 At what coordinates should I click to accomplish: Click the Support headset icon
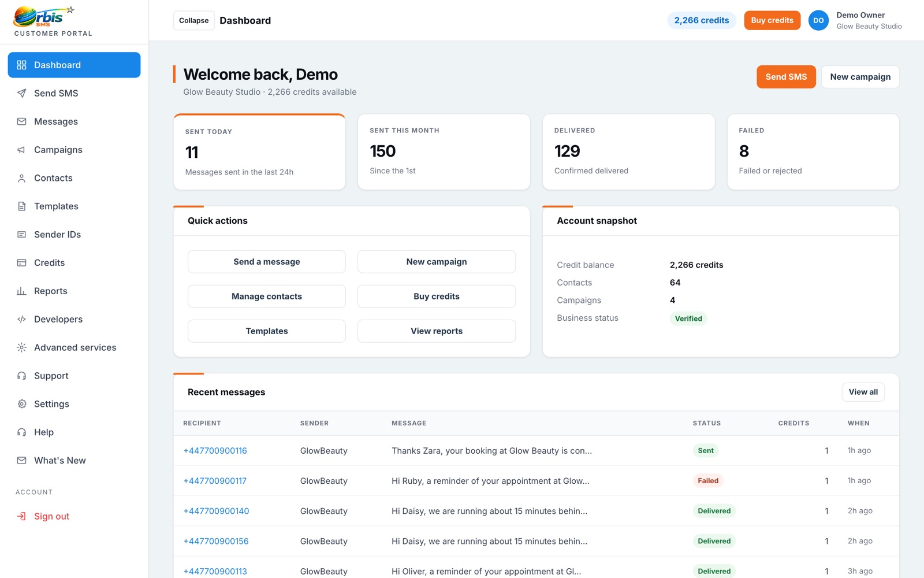tap(21, 376)
